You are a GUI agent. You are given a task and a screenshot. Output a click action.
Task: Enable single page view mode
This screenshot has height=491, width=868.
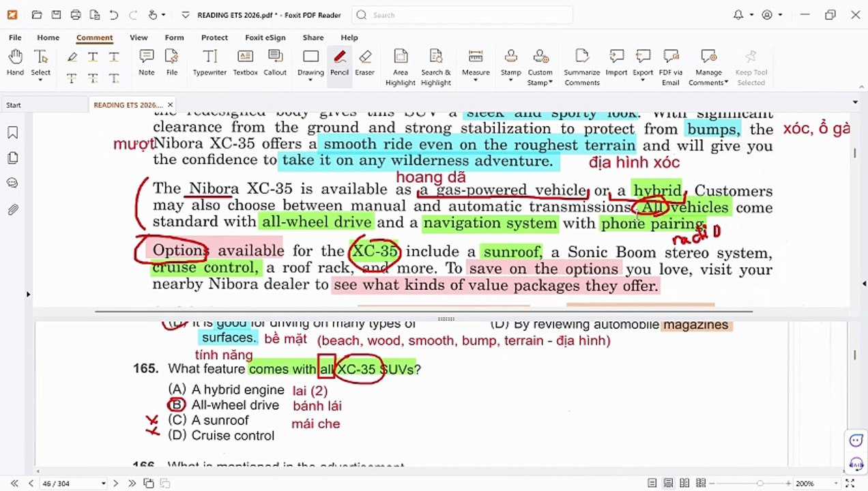[x=653, y=483]
